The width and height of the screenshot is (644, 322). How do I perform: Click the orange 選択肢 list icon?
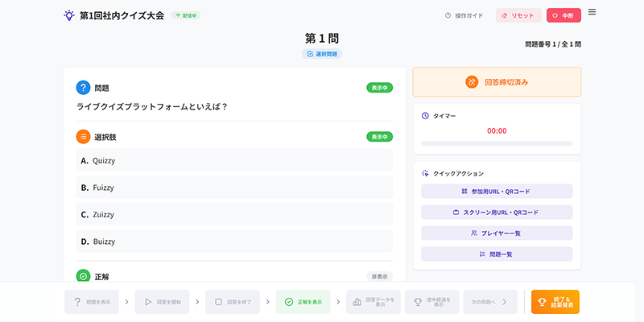click(x=83, y=137)
